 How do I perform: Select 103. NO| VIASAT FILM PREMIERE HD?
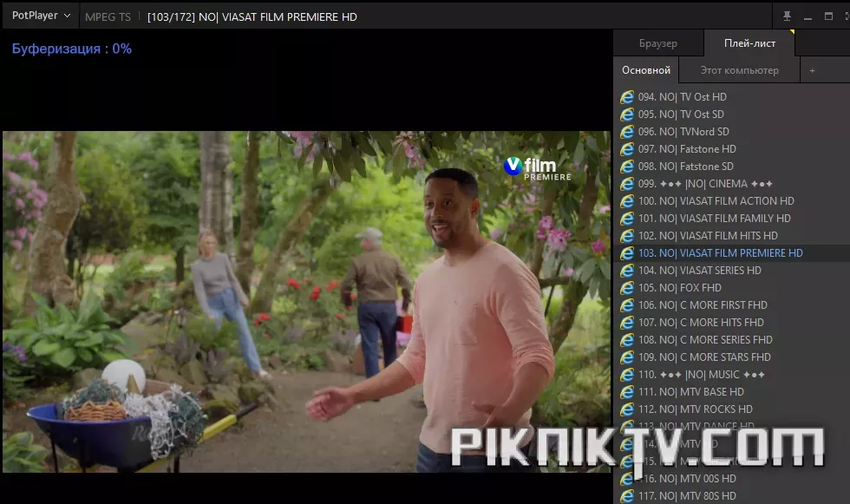pos(732,253)
